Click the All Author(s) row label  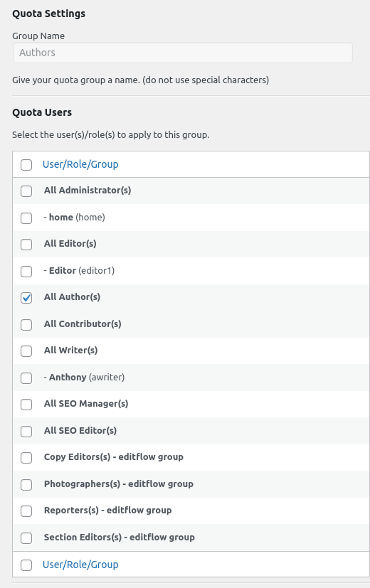72,297
